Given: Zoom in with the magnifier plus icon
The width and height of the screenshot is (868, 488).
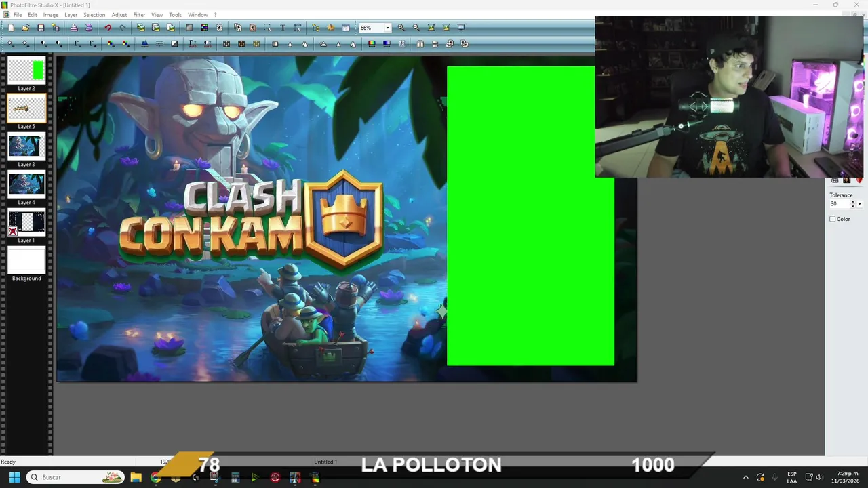Looking at the screenshot, I should pos(401,28).
